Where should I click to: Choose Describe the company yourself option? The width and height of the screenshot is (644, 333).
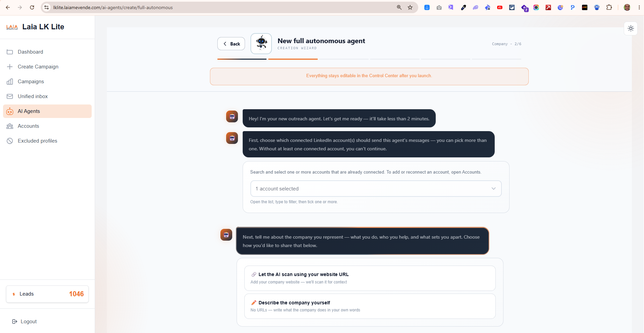pyautogui.click(x=370, y=306)
